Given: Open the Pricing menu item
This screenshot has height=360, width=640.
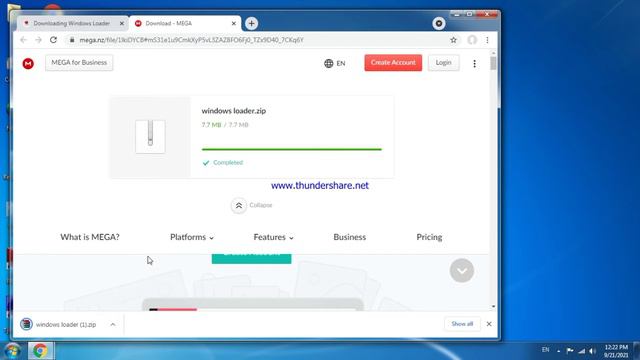Looking at the screenshot, I should [x=429, y=237].
